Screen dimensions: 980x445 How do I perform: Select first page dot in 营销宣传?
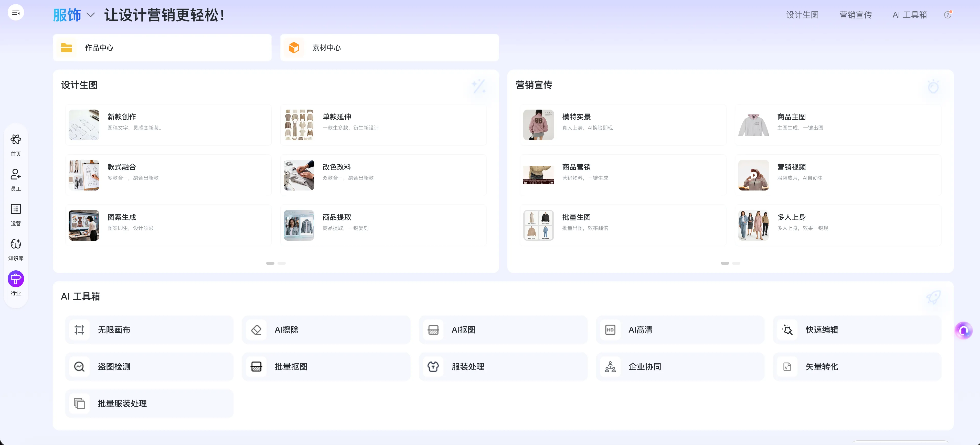point(725,263)
